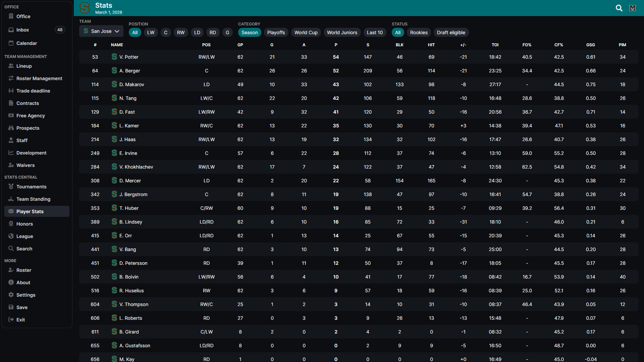The image size is (644, 362).
Task: Switch category to World Juniors stats
Action: pyautogui.click(x=342, y=32)
